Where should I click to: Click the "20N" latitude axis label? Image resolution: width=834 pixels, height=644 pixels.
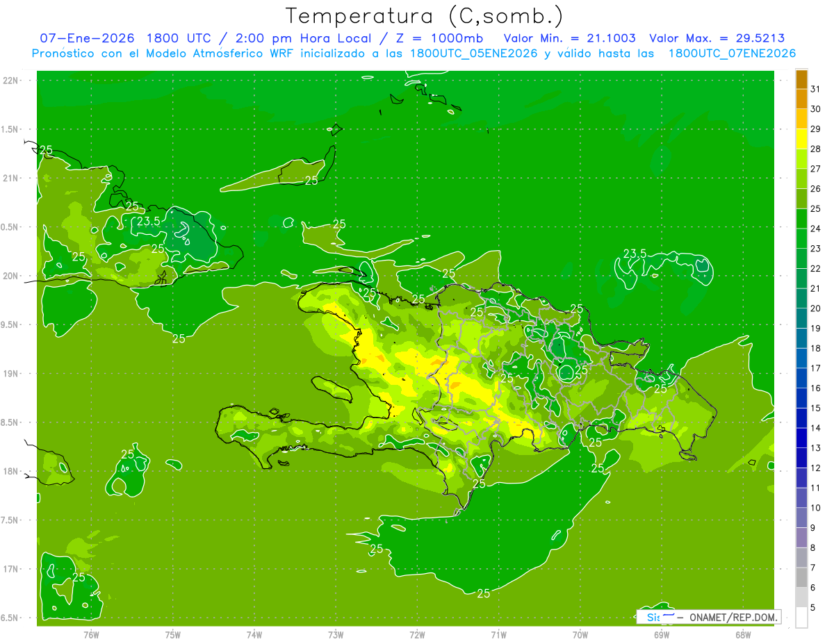click(12, 276)
